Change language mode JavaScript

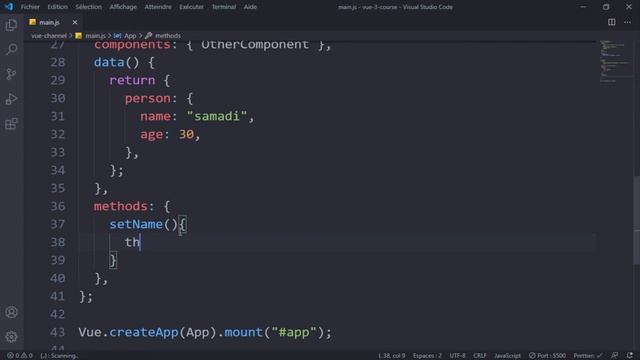click(x=507, y=356)
